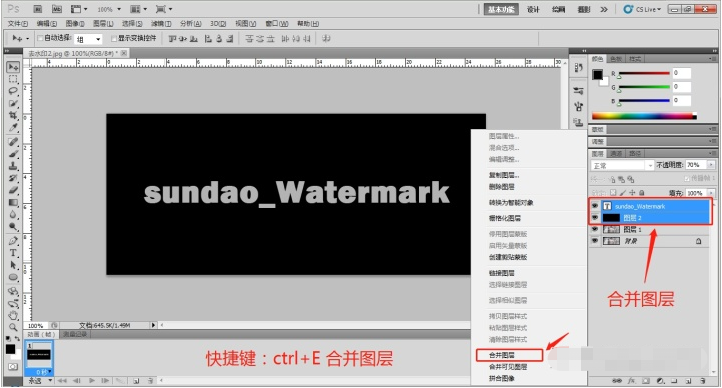The width and height of the screenshot is (722, 388).
Task: Click the fx layer style icon
Action: (631, 381)
